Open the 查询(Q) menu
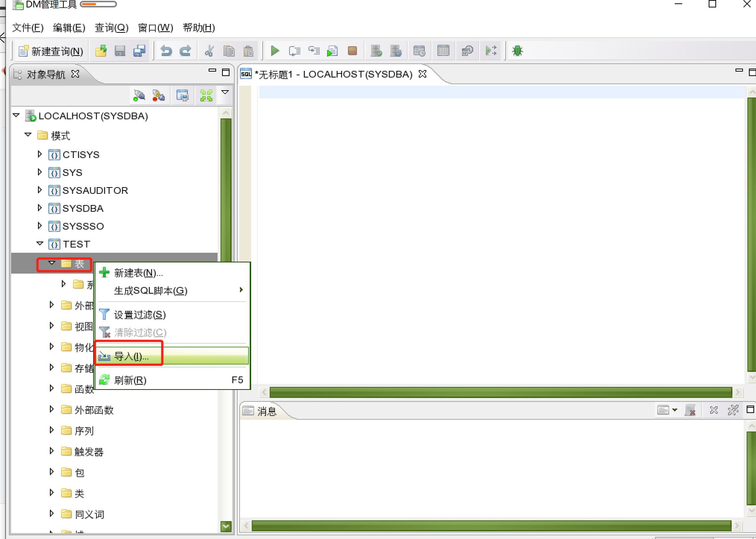Viewport: 756px width, 539px height. (111, 28)
